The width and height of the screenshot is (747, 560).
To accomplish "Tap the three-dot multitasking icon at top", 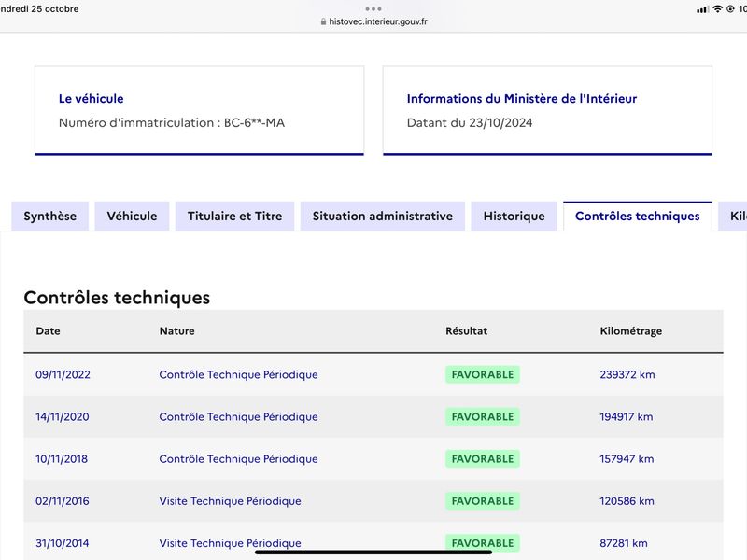I will click(373, 9).
